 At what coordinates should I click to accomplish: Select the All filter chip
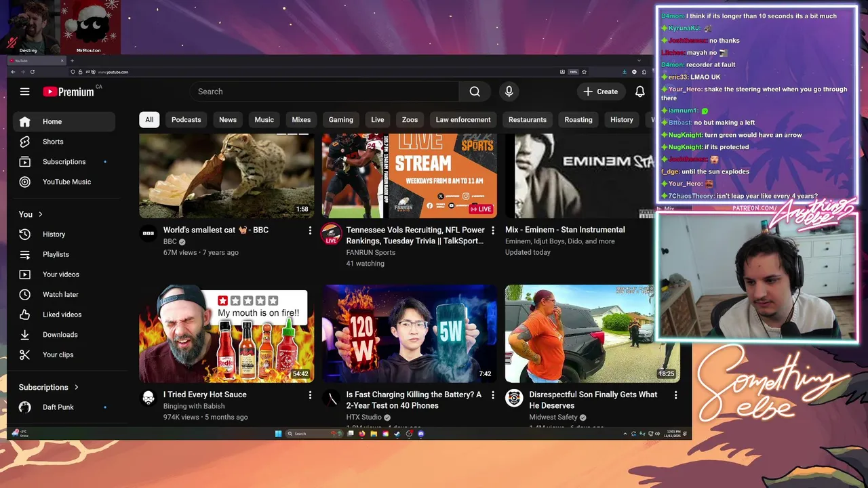point(149,120)
